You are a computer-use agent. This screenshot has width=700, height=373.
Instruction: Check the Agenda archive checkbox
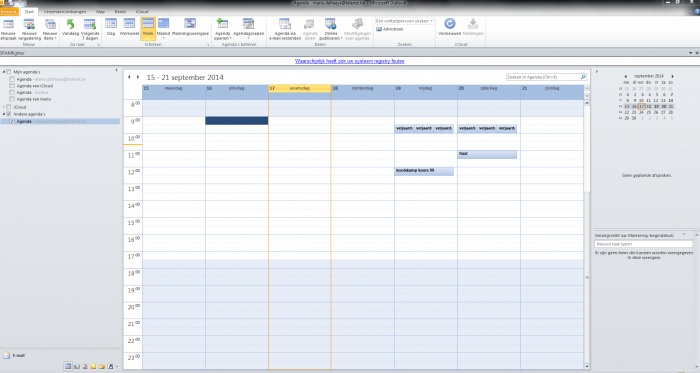point(12,92)
